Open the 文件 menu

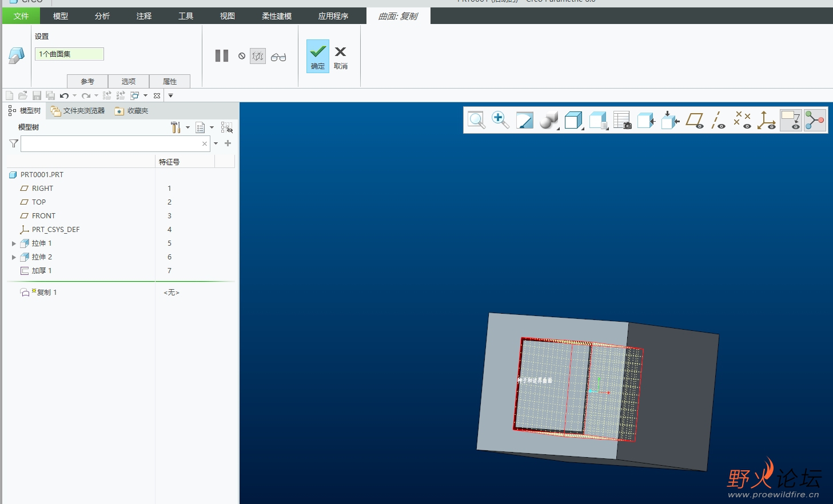click(21, 16)
